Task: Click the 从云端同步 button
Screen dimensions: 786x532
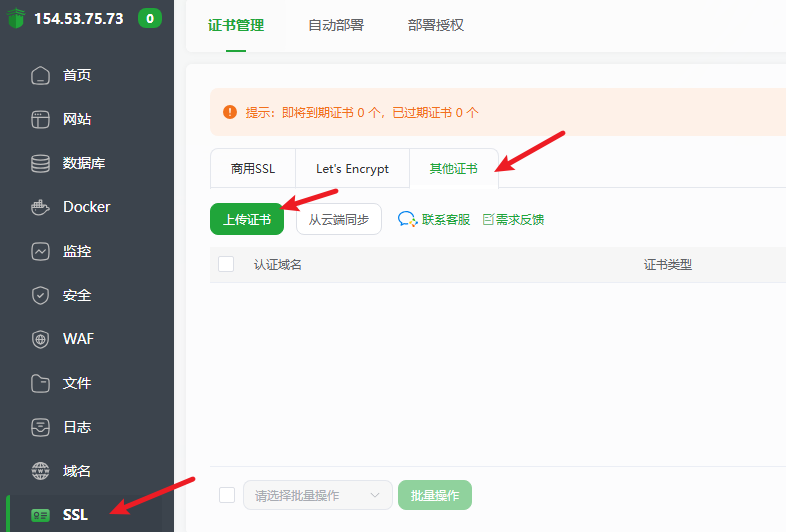Action: (338, 219)
